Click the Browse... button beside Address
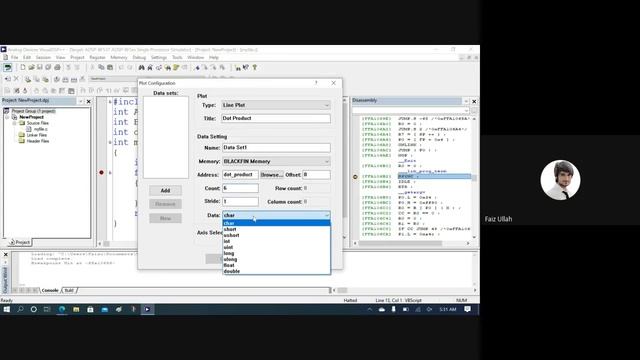 pos(272,175)
